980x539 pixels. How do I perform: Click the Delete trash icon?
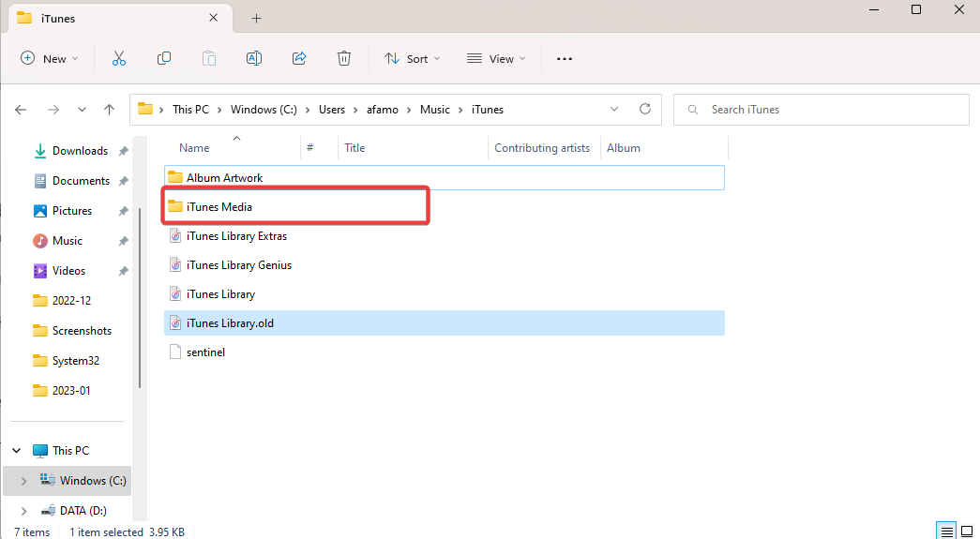(x=344, y=58)
